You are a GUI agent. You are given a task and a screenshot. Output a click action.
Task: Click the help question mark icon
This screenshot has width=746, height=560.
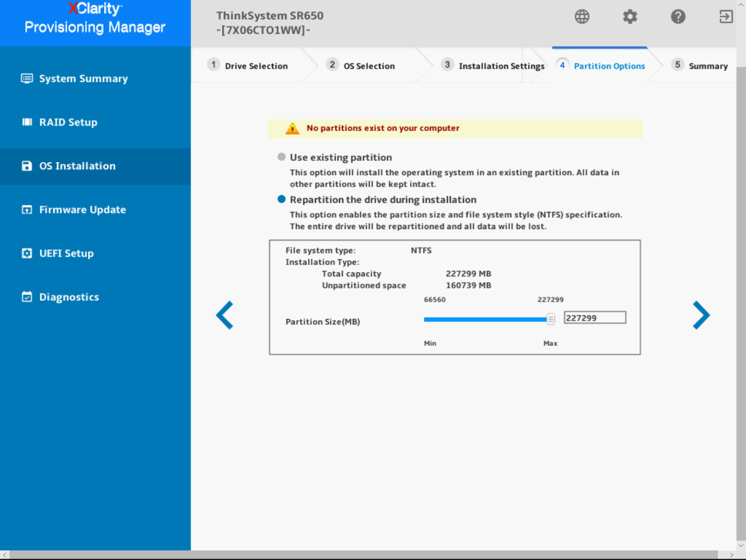pyautogui.click(x=678, y=17)
